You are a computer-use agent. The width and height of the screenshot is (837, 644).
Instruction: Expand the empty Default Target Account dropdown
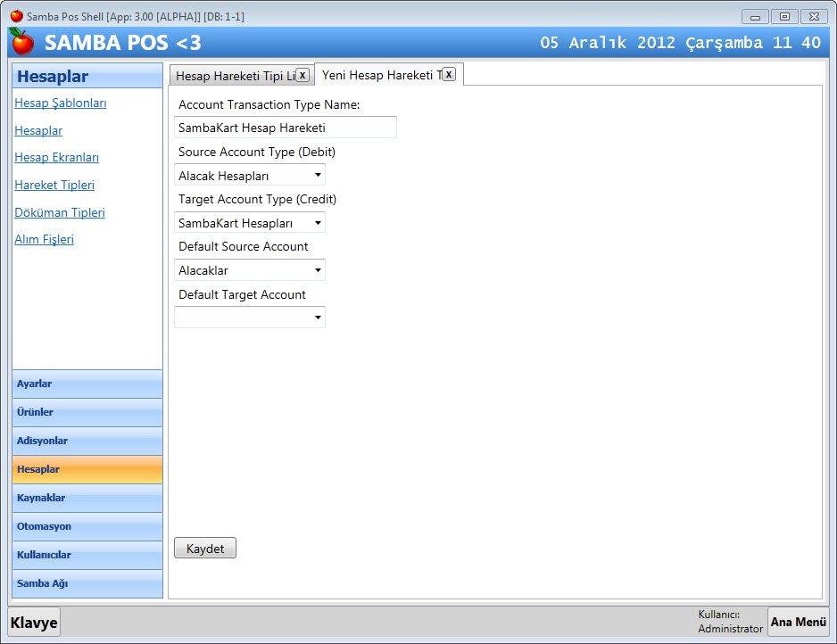(250, 318)
